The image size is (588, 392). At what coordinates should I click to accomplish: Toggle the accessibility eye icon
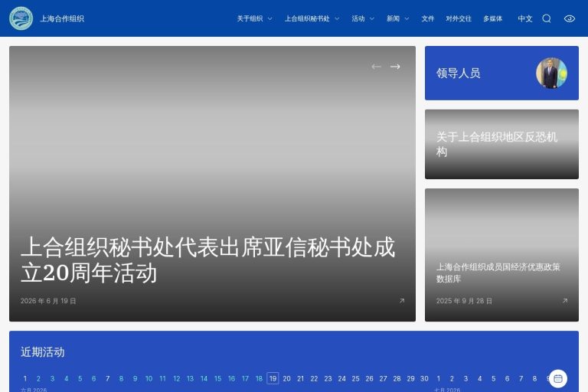pos(570,18)
